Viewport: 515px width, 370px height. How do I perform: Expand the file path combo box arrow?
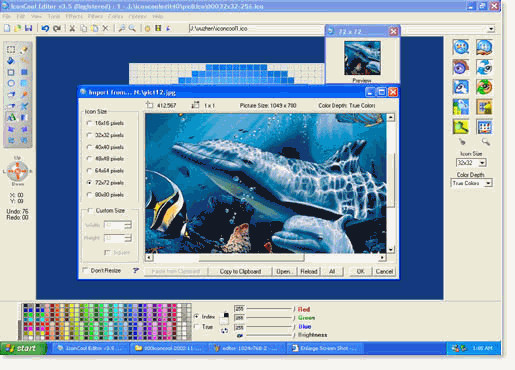(x=491, y=29)
